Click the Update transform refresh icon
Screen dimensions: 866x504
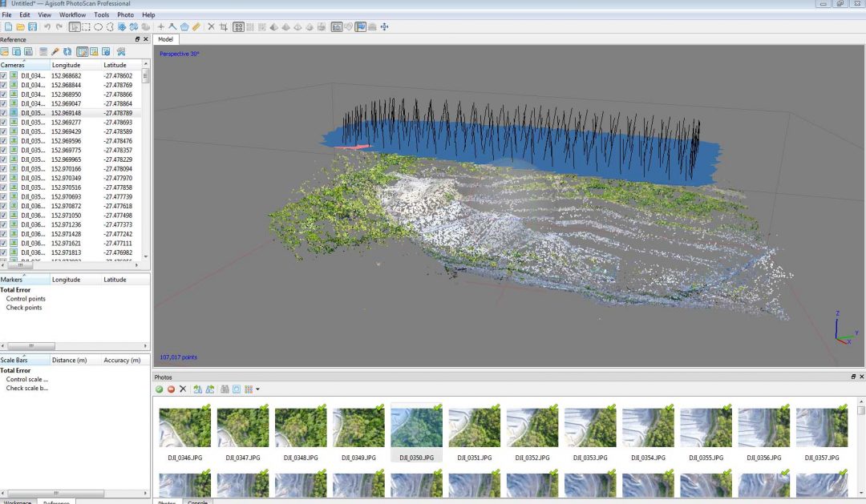[67, 51]
